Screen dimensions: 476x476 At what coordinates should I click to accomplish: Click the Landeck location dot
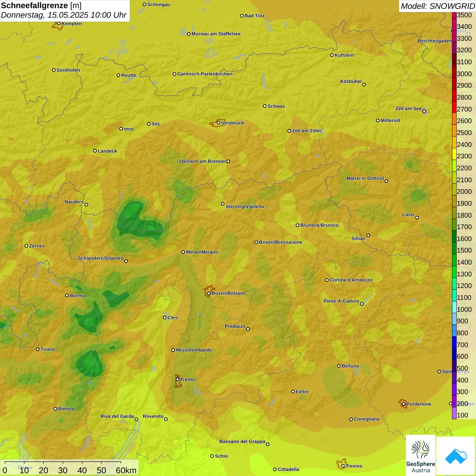point(95,151)
